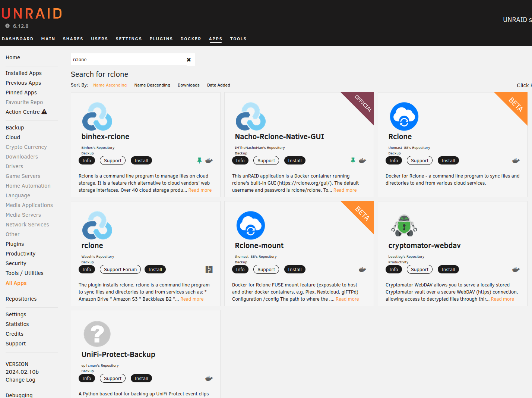Click Action Centre warning triangle icon

tap(44, 112)
